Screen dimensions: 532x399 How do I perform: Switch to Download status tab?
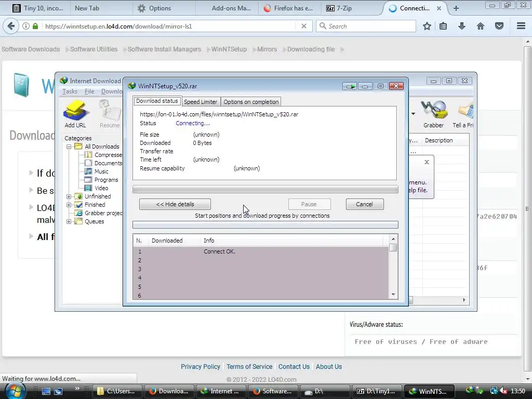point(157,101)
